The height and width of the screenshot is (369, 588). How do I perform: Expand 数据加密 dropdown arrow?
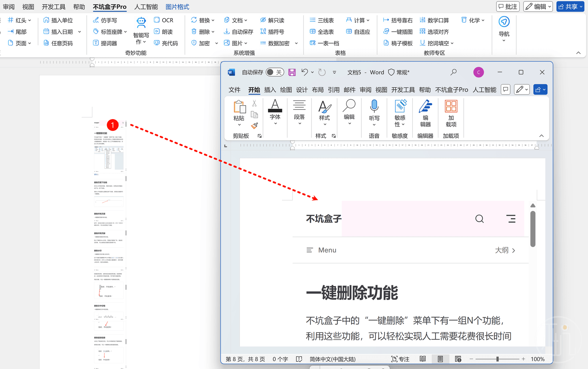point(296,43)
